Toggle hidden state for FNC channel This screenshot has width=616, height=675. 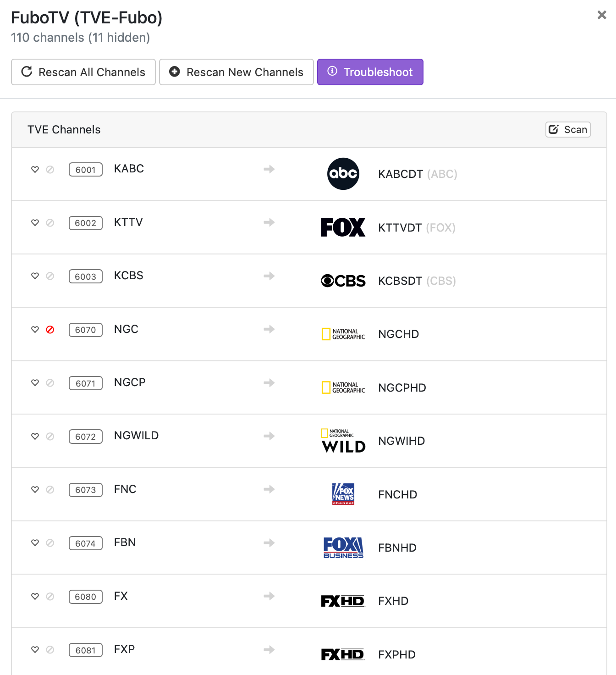click(x=50, y=490)
